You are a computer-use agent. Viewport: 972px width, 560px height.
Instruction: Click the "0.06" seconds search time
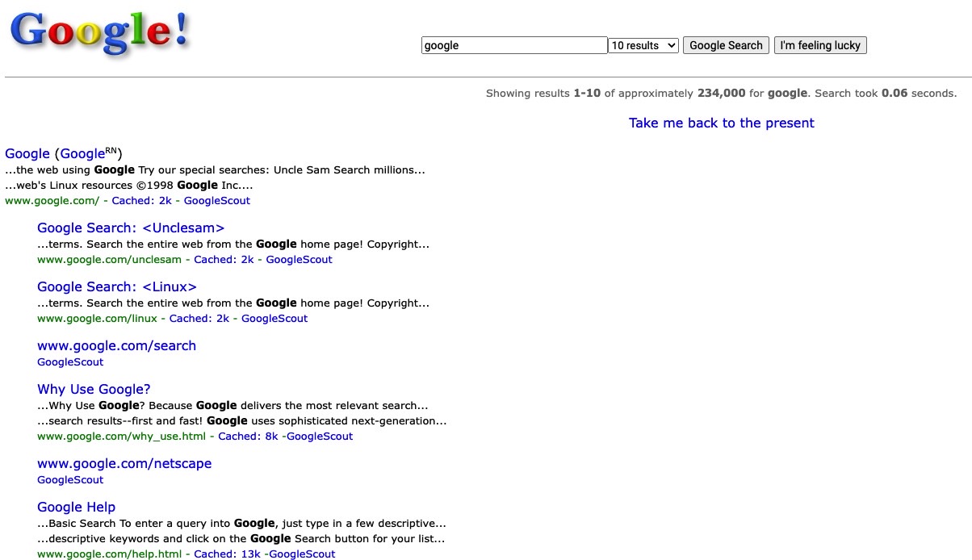click(894, 93)
